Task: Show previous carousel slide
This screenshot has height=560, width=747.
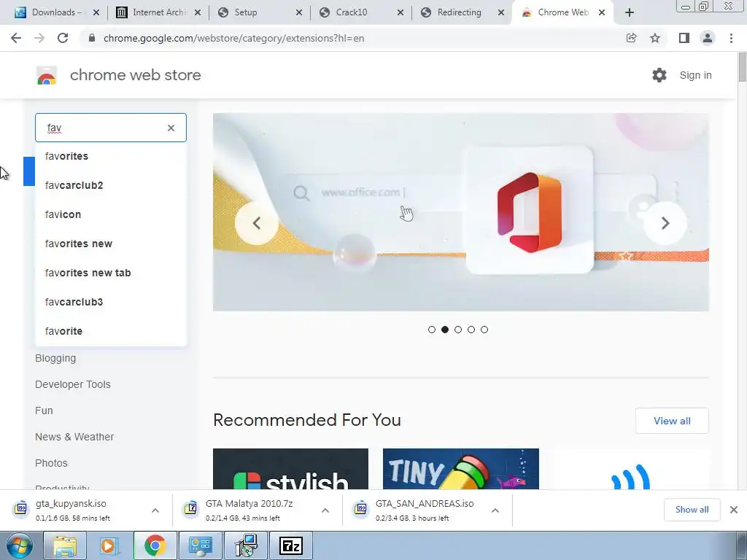Action: pos(256,223)
